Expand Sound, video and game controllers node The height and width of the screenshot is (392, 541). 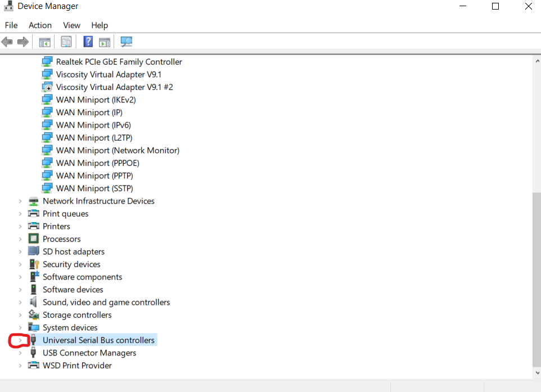click(20, 302)
